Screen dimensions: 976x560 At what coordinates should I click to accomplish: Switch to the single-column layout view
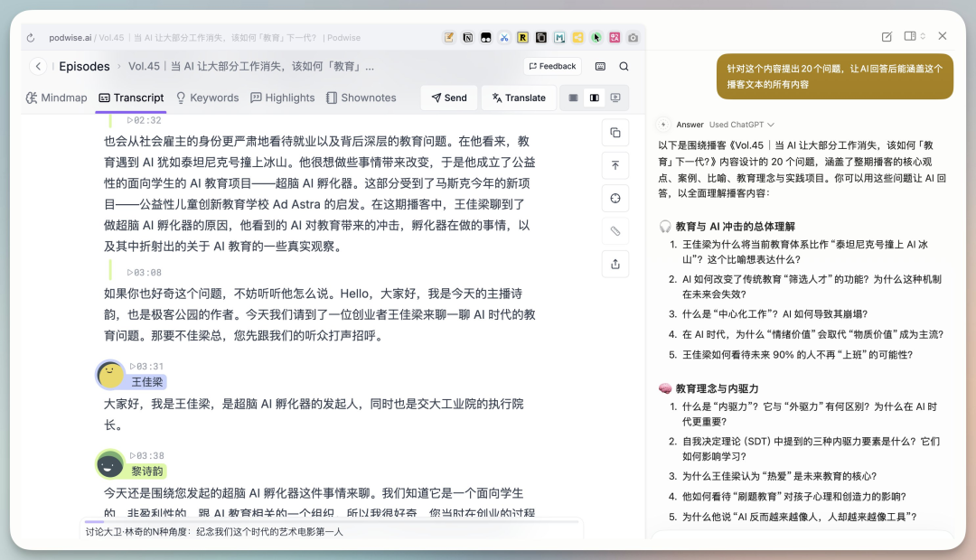tap(573, 98)
